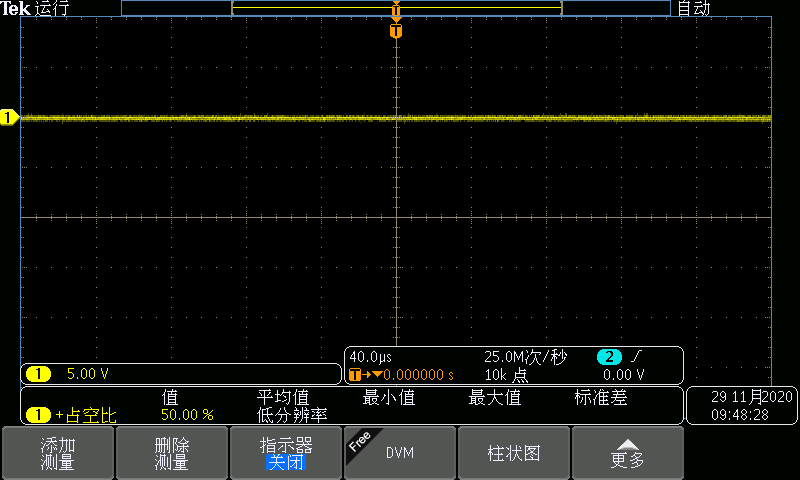Click the 50.00 % measurement value
Viewport: 800px width, 480px height.
187,415
